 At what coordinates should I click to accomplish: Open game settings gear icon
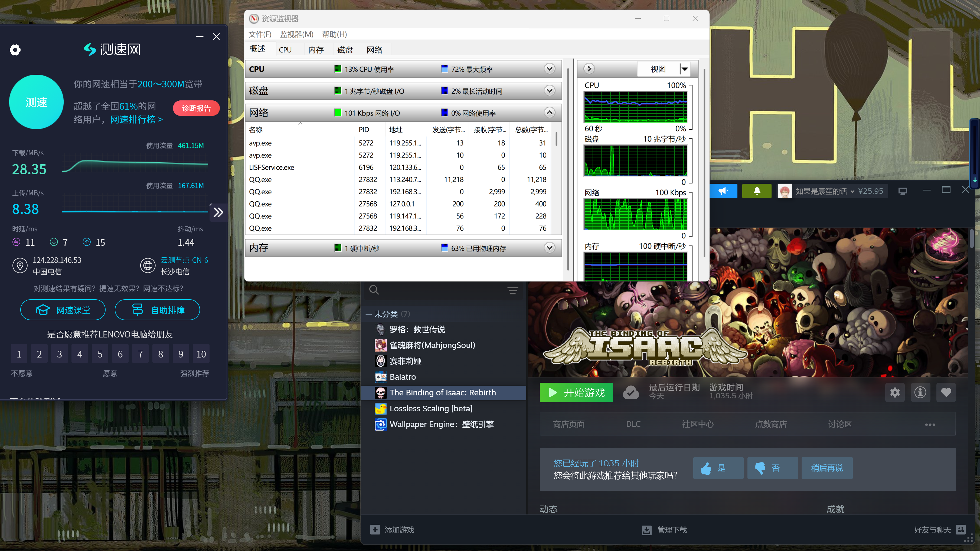[x=895, y=392]
